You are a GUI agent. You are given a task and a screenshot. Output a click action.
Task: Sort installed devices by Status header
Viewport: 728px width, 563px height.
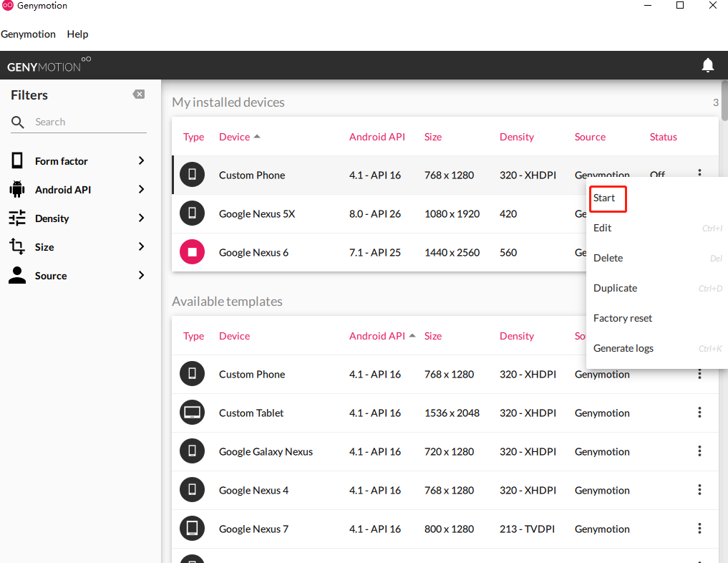(x=663, y=137)
